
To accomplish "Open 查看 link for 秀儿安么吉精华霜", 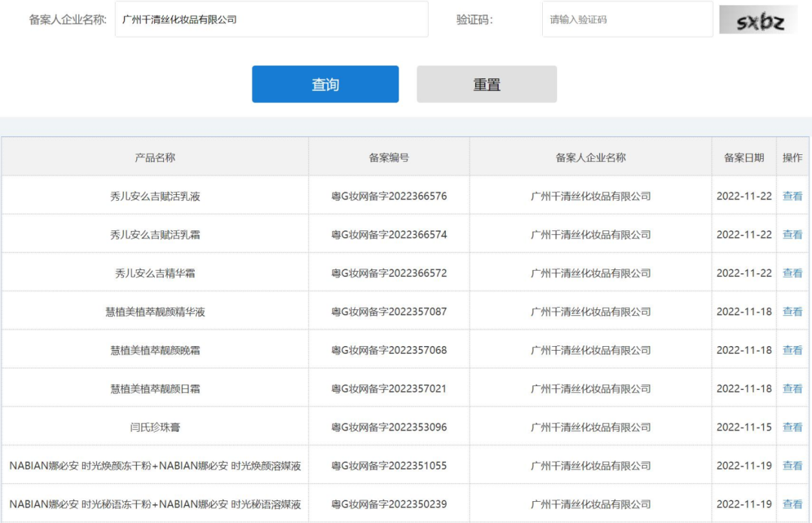I will 792,273.
